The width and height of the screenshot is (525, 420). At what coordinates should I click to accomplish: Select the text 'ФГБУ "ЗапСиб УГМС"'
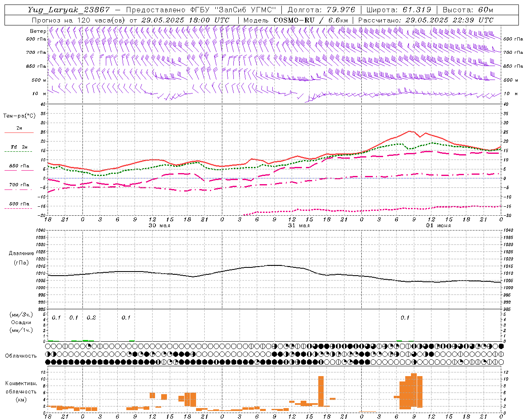point(233,10)
